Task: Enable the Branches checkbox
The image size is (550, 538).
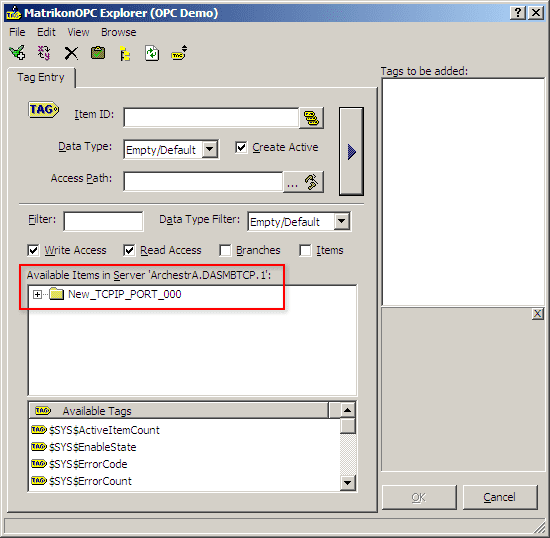Action: (x=225, y=250)
